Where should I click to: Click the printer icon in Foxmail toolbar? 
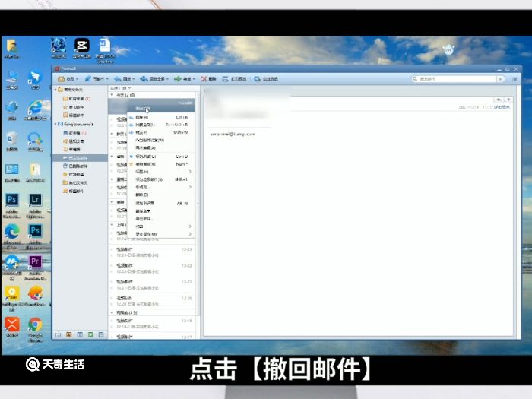click(x=225, y=79)
